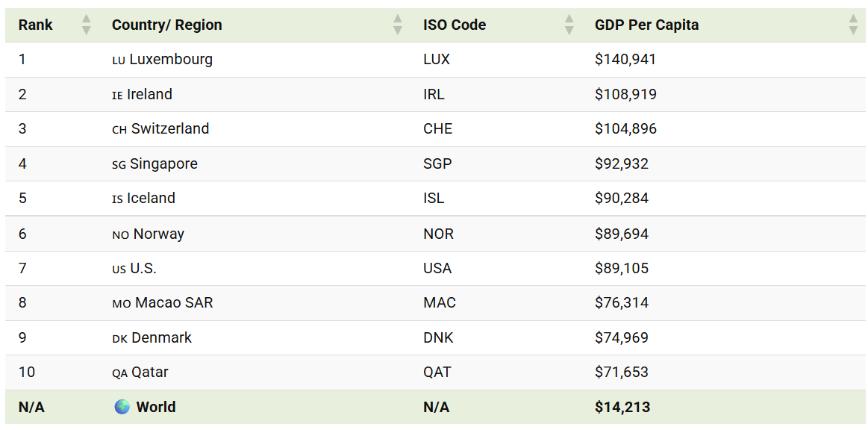The width and height of the screenshot is (868, 430).
Task: Click the ISO code NOR cell
Action: (x=438, y=234)
